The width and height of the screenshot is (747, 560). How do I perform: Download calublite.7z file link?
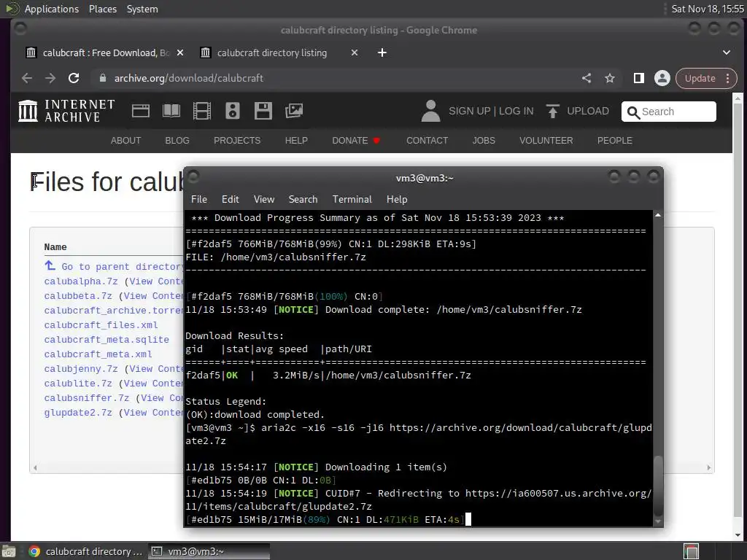(x=78, y=384)
